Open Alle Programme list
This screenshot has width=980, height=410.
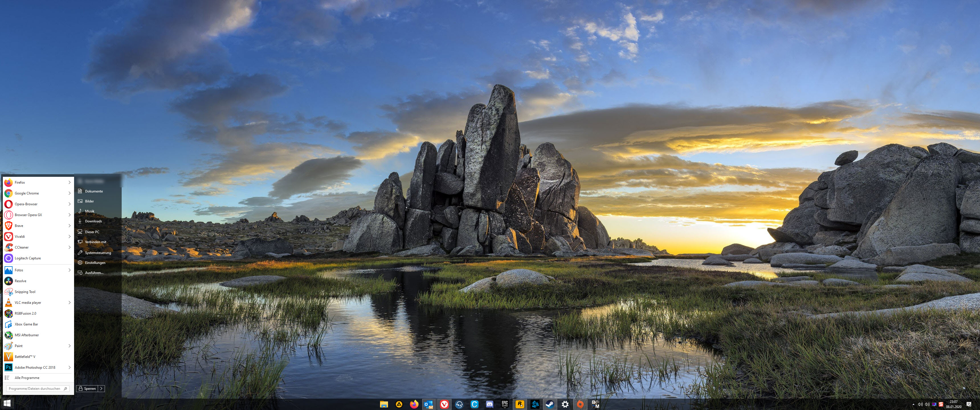[x=26, y=378]
